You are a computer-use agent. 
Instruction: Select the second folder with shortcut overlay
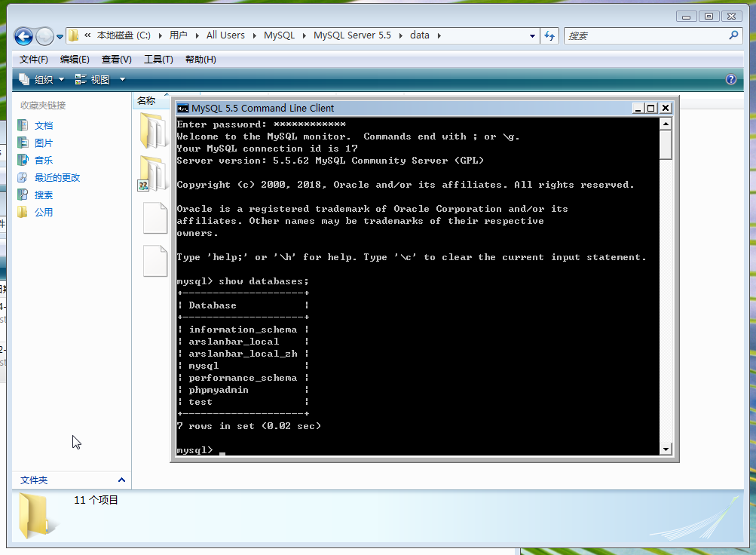[152, 173]
